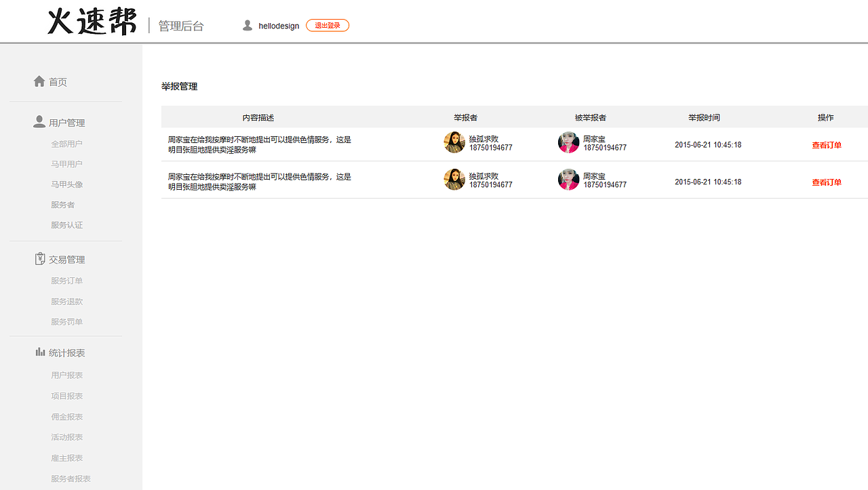Open 服务订单 under 交易管理

66,280
